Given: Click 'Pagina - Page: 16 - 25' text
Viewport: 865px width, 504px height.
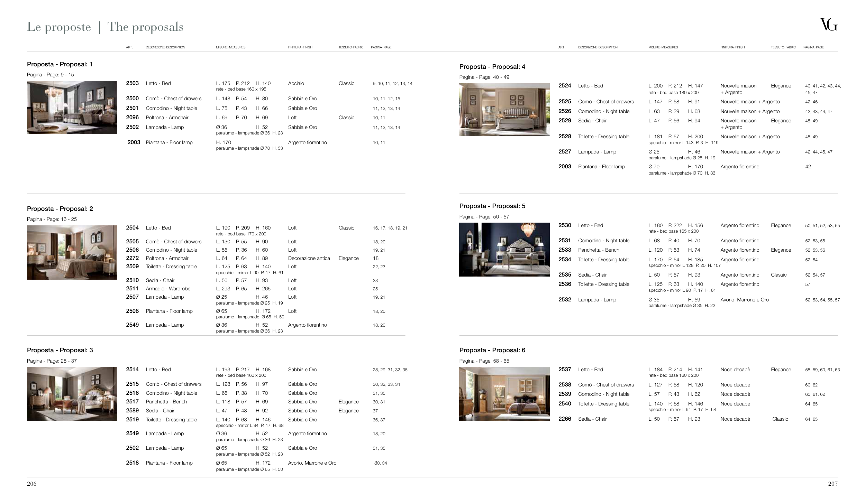Looking at the screenshot, I should click(x=52, y=219).
